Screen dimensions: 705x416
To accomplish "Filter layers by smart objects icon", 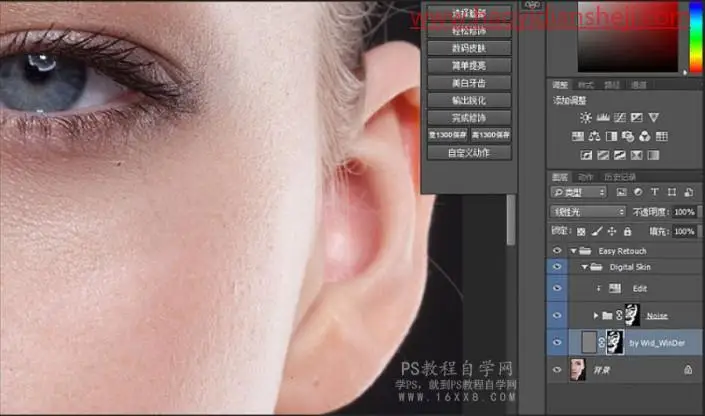I will point(688,192).
